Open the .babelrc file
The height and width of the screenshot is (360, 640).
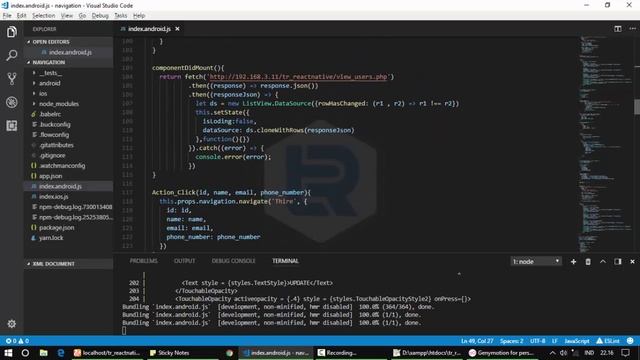tap(50, 114)
